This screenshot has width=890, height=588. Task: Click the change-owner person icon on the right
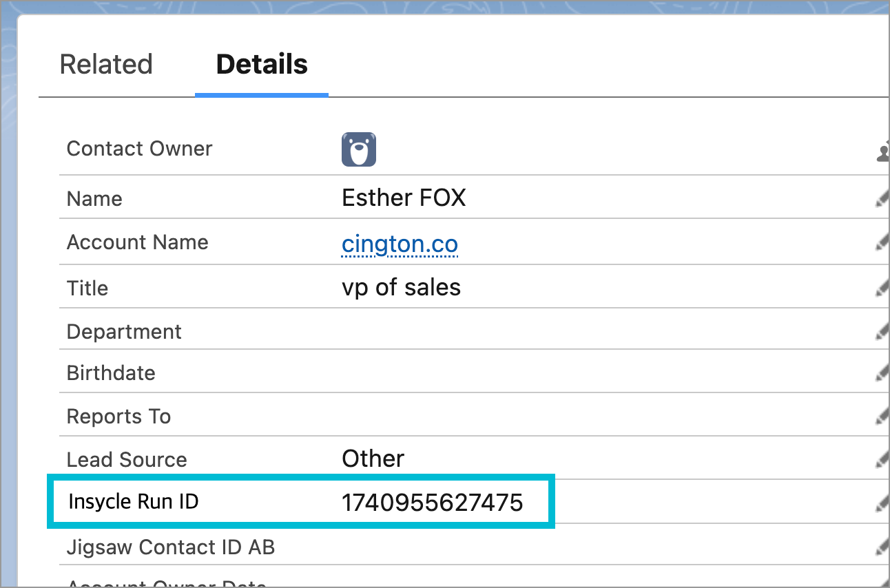tap(884, 151)
